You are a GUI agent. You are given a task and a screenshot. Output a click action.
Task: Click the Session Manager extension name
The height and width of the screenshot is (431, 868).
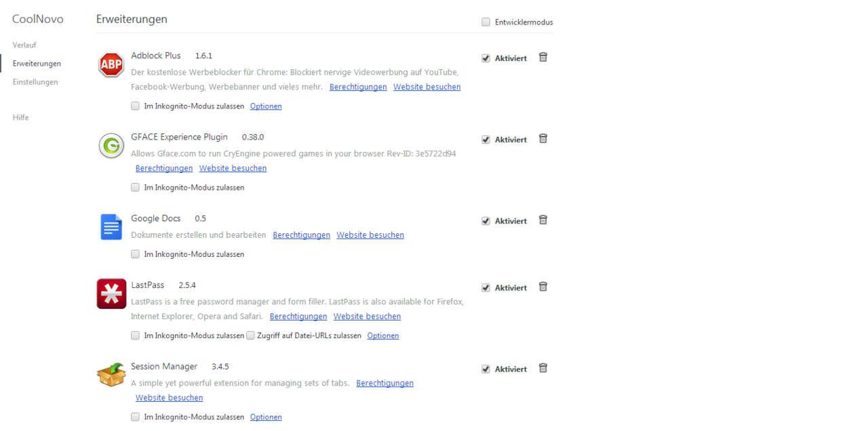click(164, 367)
